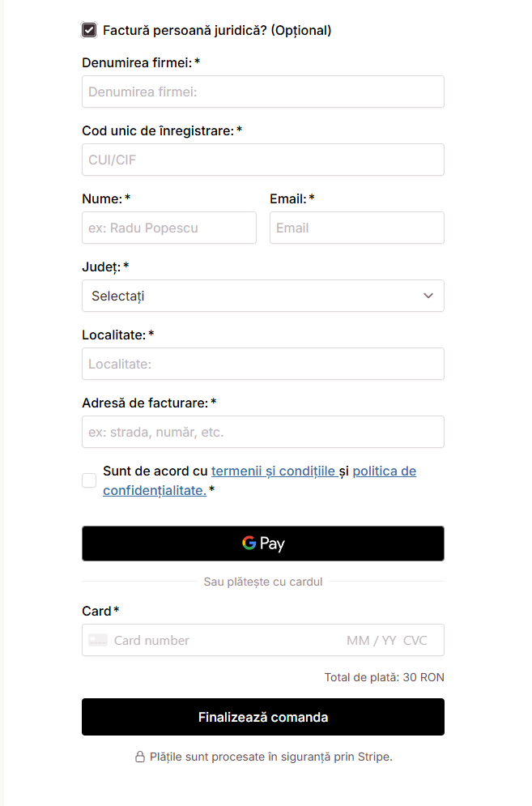Click the Județ dropdown chevron arrow
Screen dimensions: 532x806
point(428,296)
